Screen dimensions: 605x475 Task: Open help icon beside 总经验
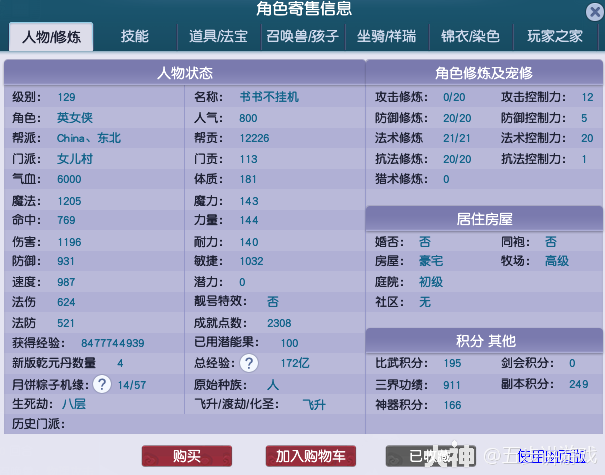click(249, 363)
